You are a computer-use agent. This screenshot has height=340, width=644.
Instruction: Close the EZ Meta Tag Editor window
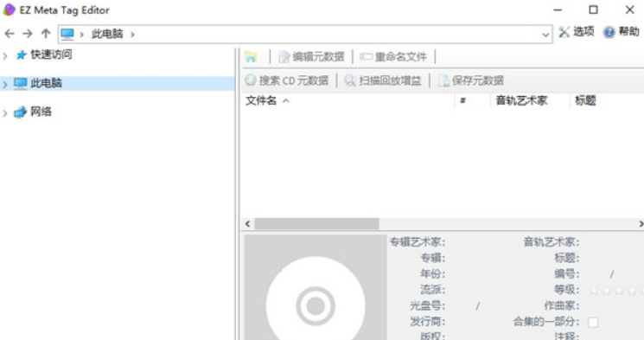(x=629, y=10)
